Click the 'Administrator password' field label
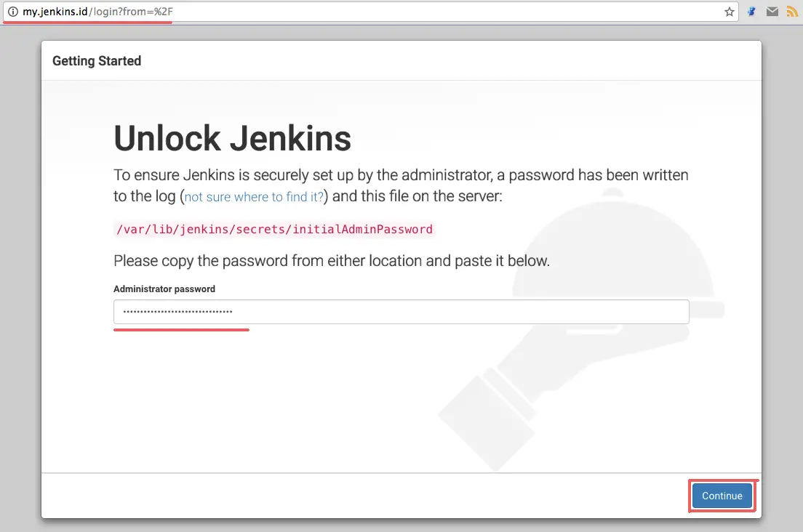Viewport: 803px width, 532px height. [164, 289]
